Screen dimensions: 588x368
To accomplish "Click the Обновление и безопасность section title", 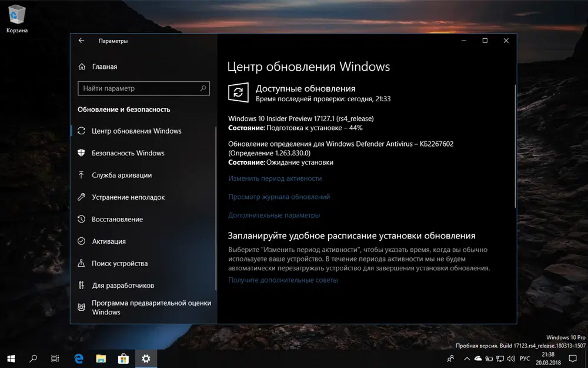I will 123,110.
